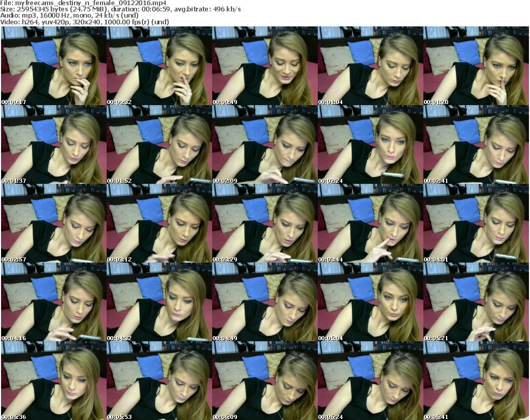Open the 00:02:09 thumbnail

tap(264, 144)
